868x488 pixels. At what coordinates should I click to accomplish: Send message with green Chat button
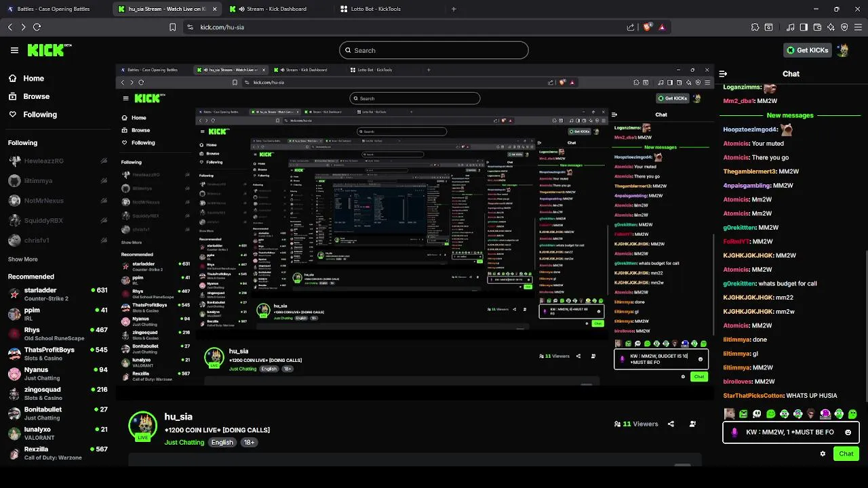point(846,453)
